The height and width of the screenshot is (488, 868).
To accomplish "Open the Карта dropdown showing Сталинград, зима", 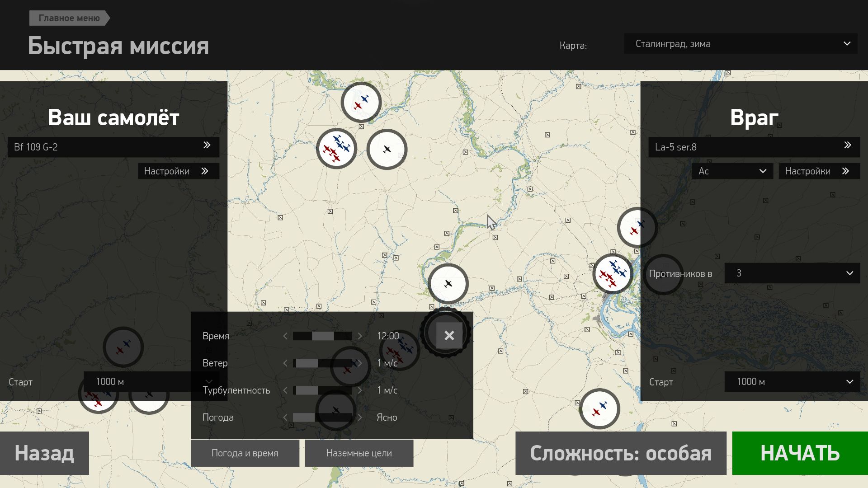I will pyautogui.click(x=741, y=44).
